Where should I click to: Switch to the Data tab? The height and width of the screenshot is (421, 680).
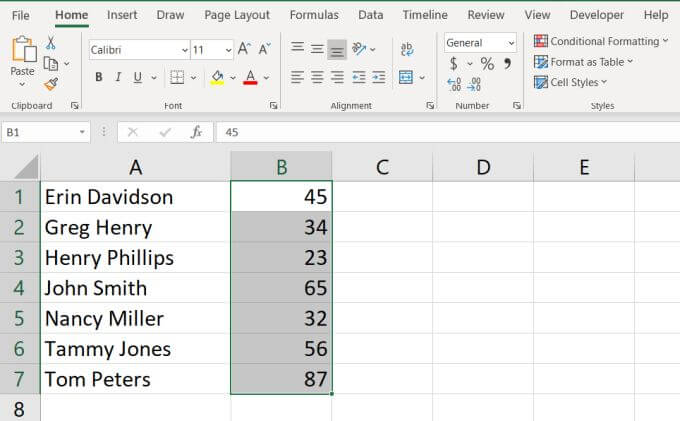coord(370,15)
